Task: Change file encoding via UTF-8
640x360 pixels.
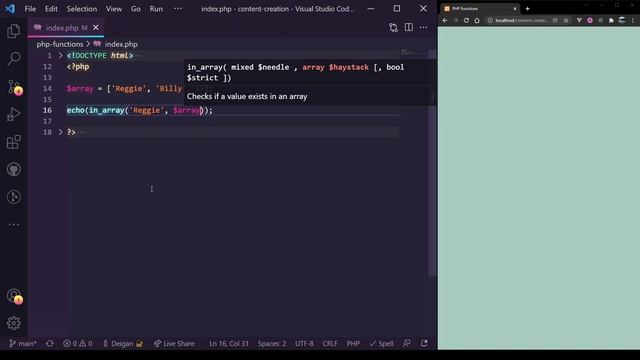Action: coord(304,344)
